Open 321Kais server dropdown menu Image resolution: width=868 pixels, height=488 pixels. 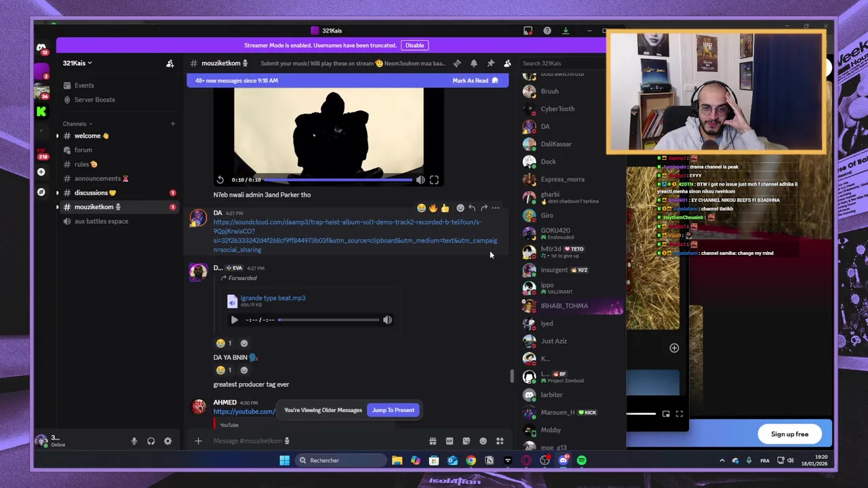77,63
